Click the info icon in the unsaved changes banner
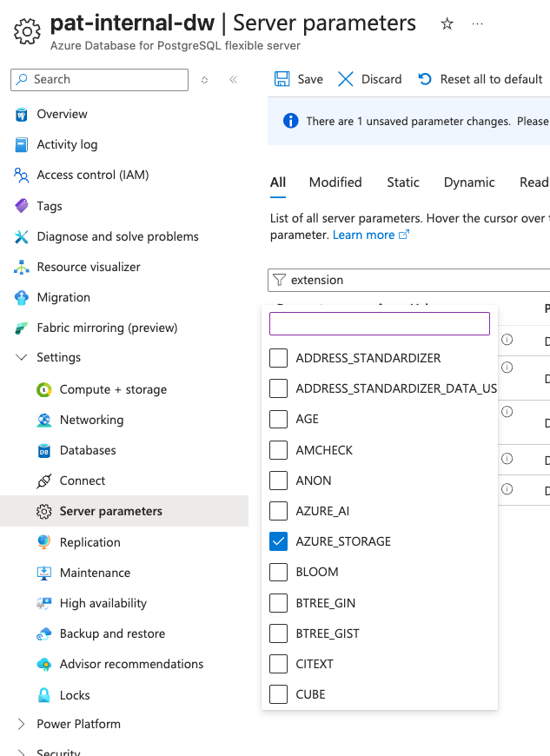 pyautogui.click(x=291, y=121)
